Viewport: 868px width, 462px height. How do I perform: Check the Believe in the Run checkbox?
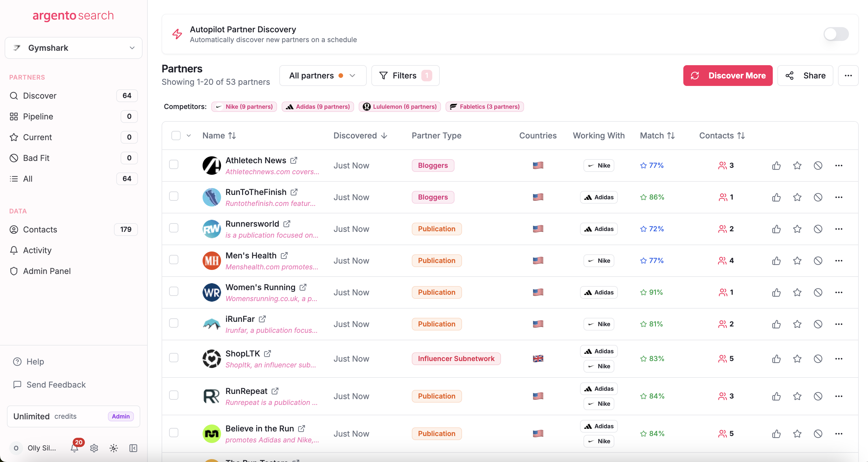coord(173,433)
